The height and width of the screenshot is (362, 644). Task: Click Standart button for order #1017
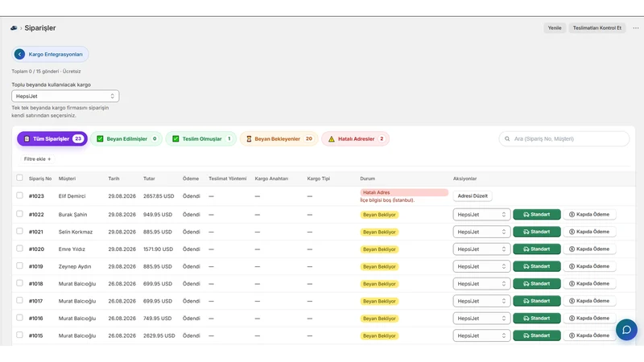(537, 300)
